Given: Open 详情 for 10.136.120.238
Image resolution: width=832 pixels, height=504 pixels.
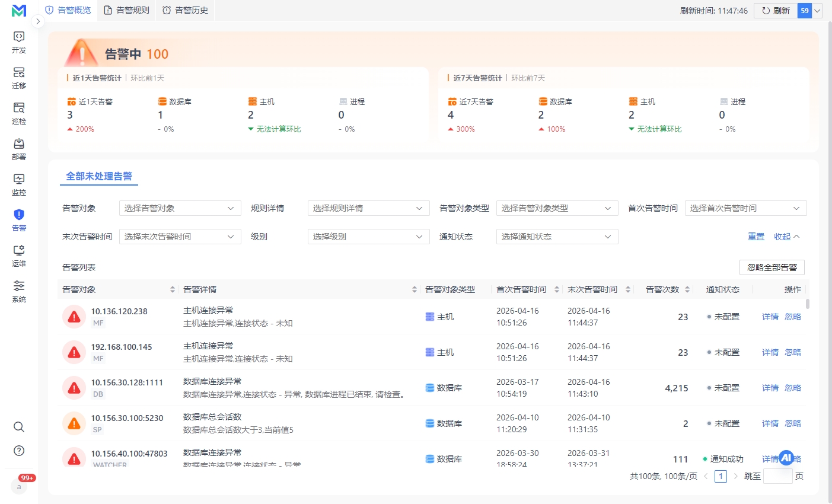Looking at the screenshot, I should [770, 317].
